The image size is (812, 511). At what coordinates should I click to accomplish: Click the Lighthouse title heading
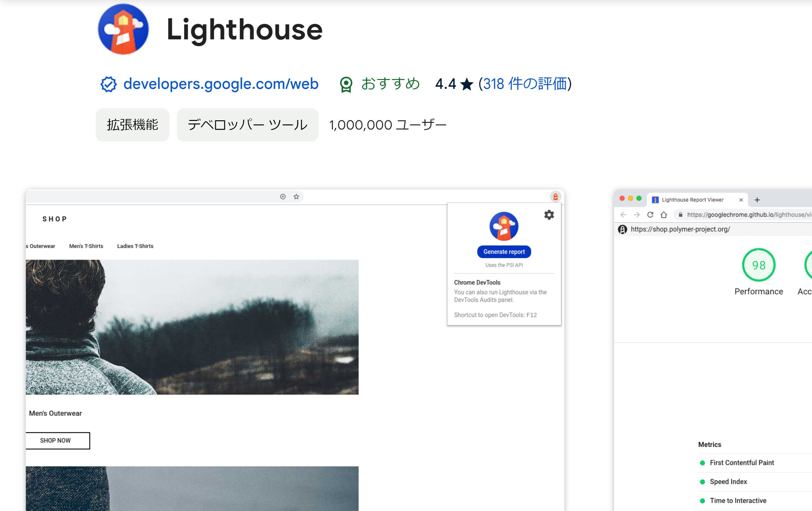[245, 30]
